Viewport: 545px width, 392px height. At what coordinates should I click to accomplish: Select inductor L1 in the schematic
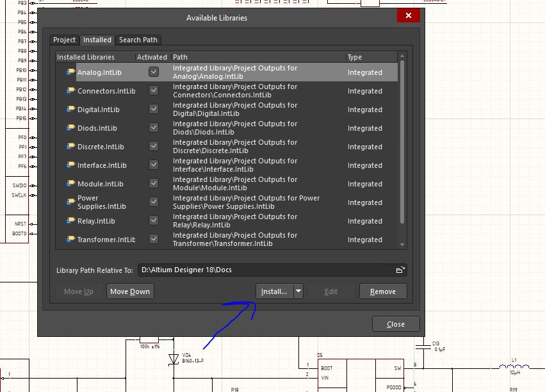514,366
